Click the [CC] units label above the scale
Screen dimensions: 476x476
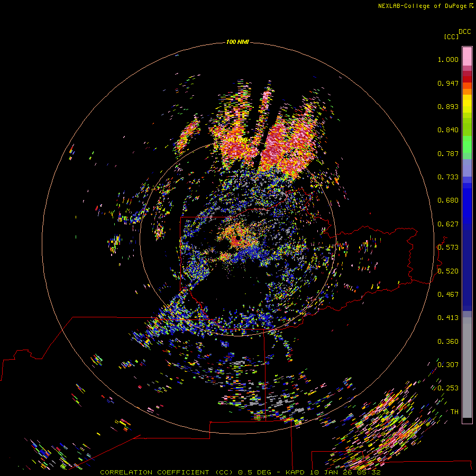tap(451, 36)
